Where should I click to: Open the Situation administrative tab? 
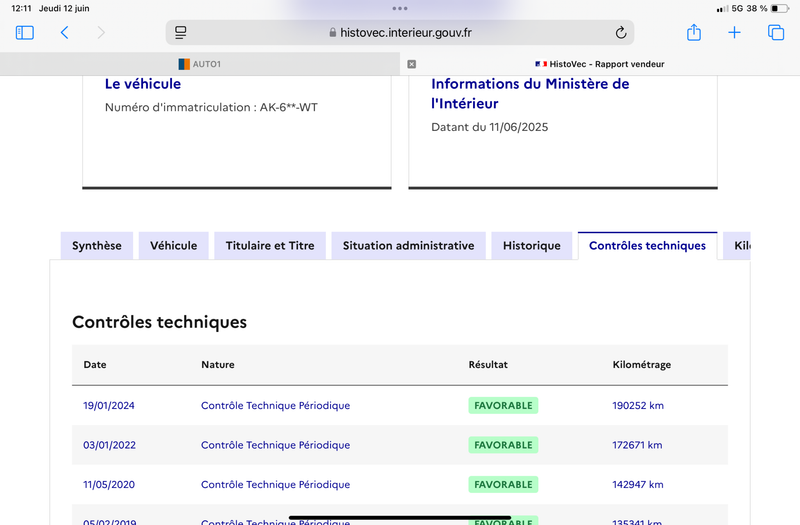click(409, 246)
